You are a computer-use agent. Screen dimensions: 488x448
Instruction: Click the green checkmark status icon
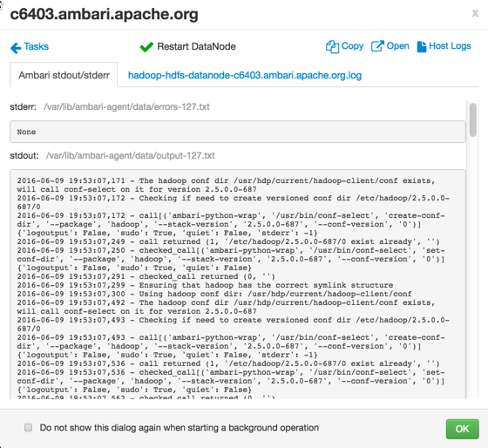click(146, 47)
